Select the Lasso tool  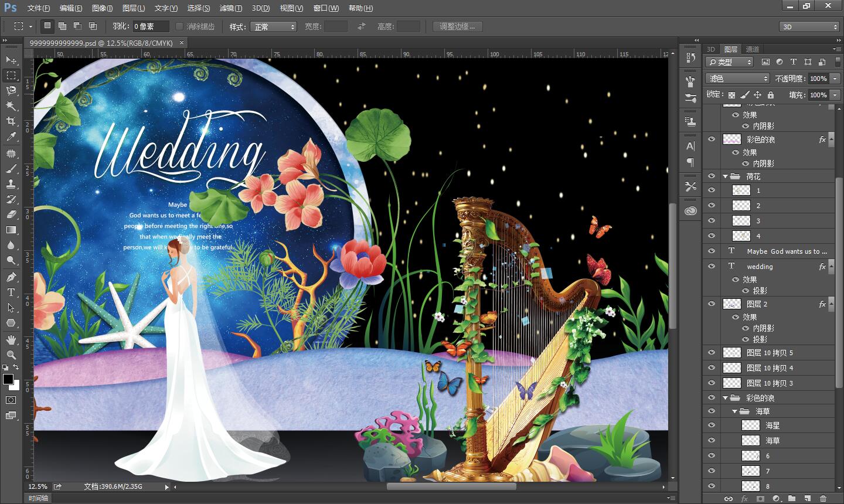pos(11,90)
